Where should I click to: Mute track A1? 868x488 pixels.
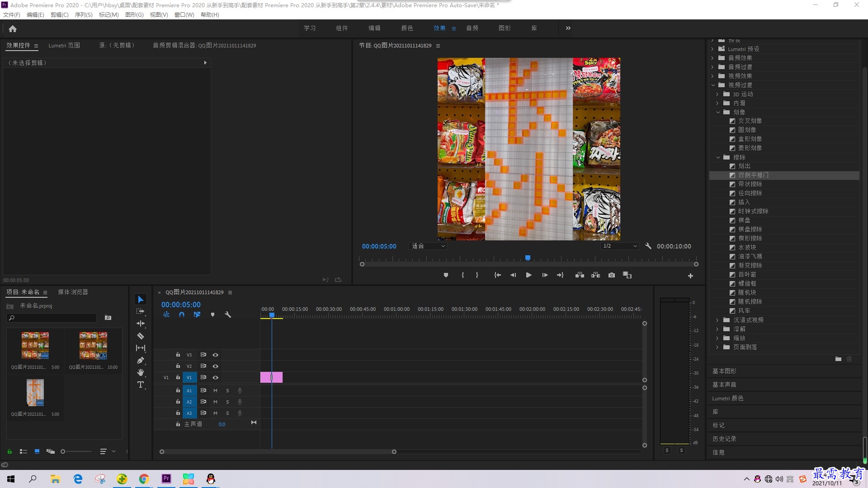(215, 390)
